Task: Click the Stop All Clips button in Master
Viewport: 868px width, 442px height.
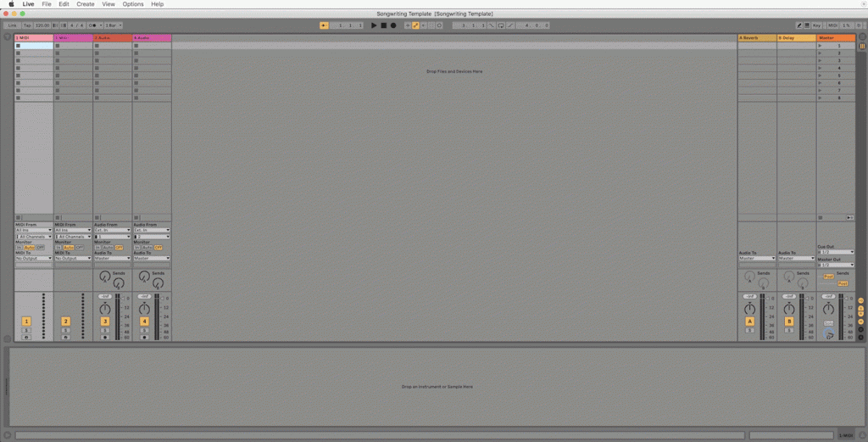Action: 820,217
